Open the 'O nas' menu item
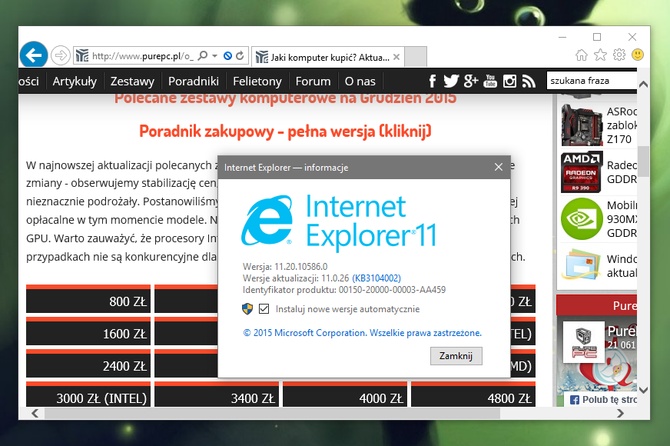Viewport: 670px width, 446px height. point(360,81)
